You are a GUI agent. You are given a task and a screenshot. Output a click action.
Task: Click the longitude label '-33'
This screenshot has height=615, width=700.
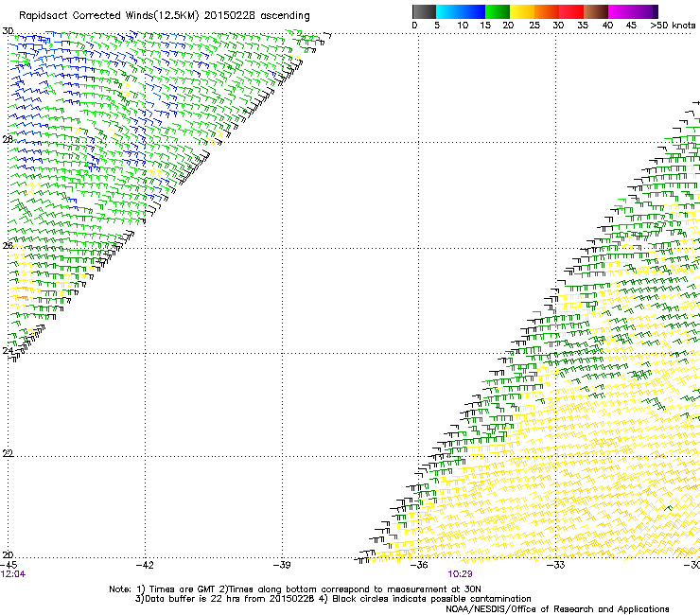pos(556,565)
